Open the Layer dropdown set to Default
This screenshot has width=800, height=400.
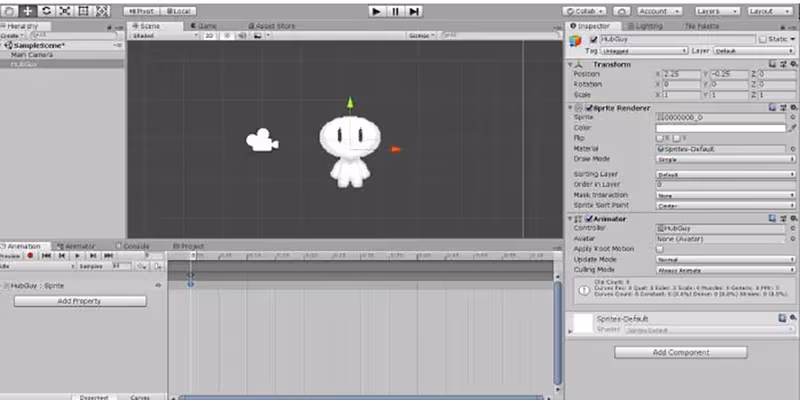[754, 51]
